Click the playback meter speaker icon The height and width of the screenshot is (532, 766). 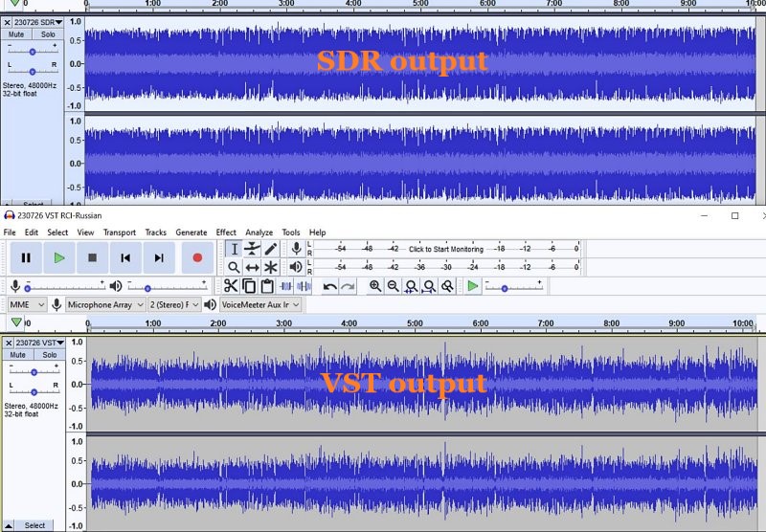(x=296, y=267)
